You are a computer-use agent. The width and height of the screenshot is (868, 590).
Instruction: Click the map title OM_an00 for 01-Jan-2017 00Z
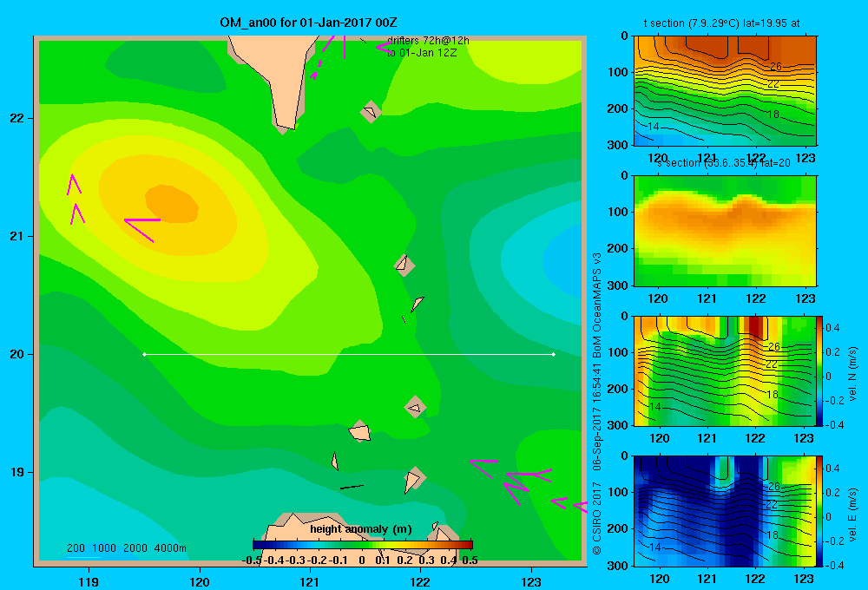[x=308, y=23]
